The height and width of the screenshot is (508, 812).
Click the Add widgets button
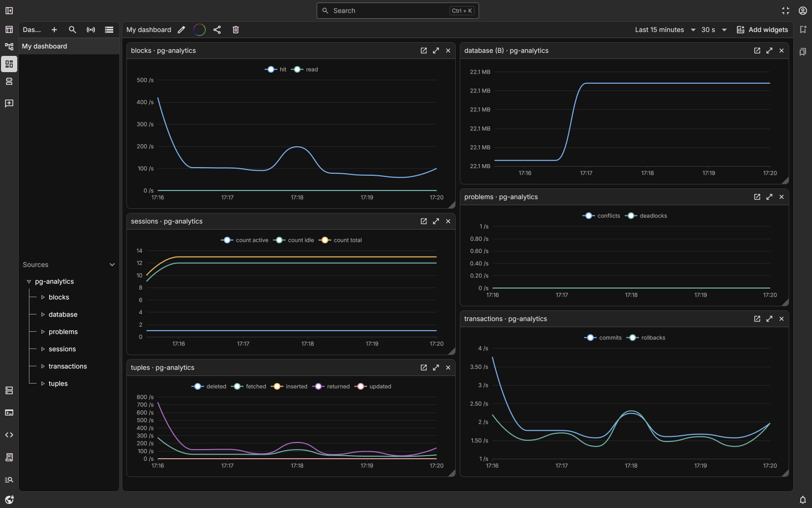click(x=762, y=30)
